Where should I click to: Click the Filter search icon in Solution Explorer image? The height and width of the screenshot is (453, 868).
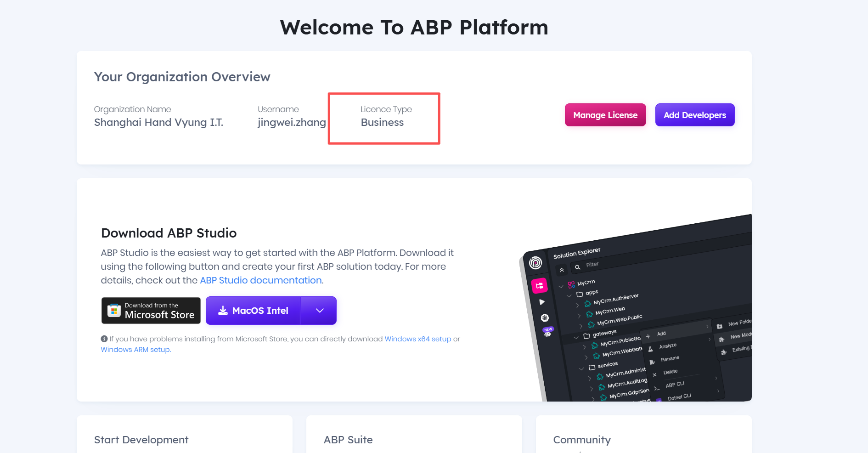coord(578,267)
